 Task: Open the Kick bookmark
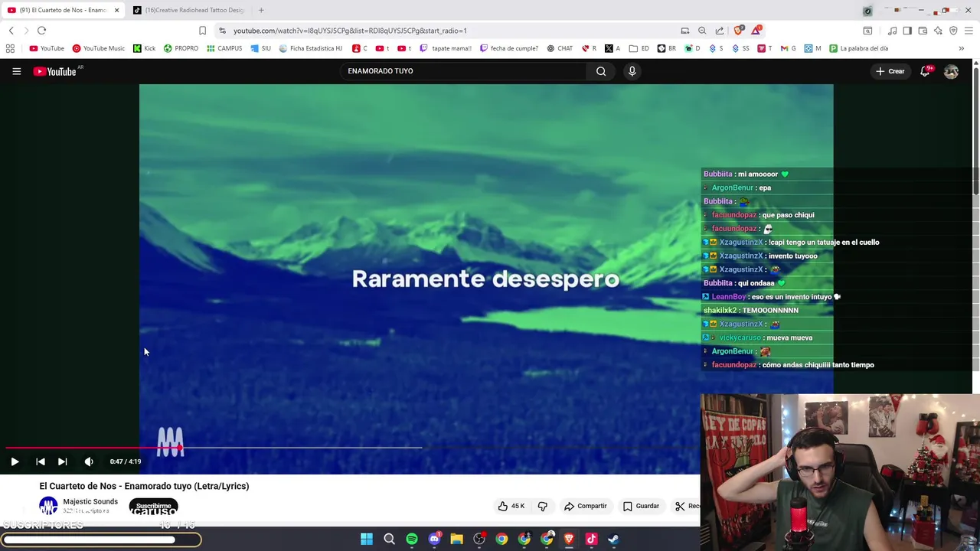144,48
